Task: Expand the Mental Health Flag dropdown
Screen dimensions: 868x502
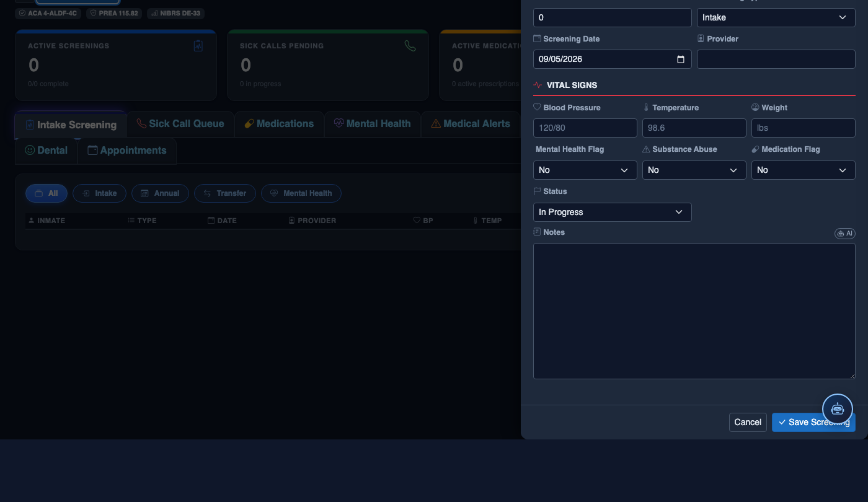Action: pos(585,170)
